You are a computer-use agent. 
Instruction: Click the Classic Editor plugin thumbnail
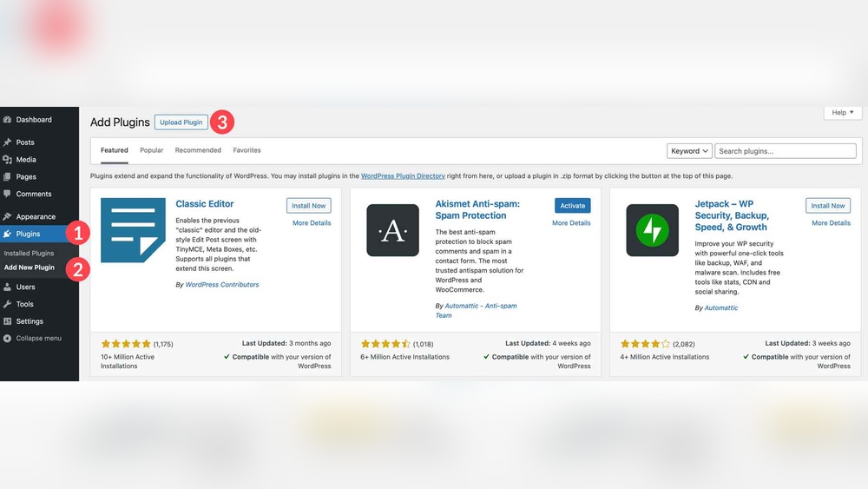coord(133,230)
